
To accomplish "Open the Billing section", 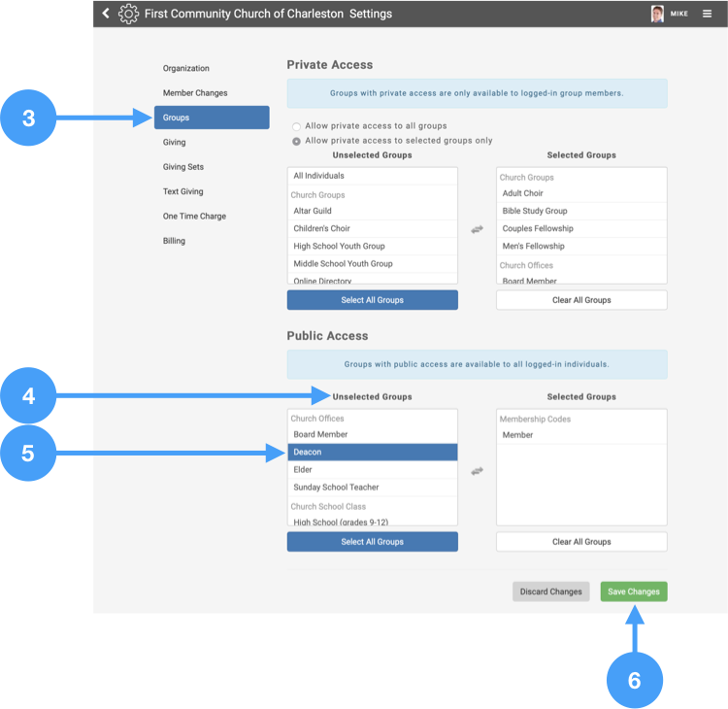I will [174, 241].
